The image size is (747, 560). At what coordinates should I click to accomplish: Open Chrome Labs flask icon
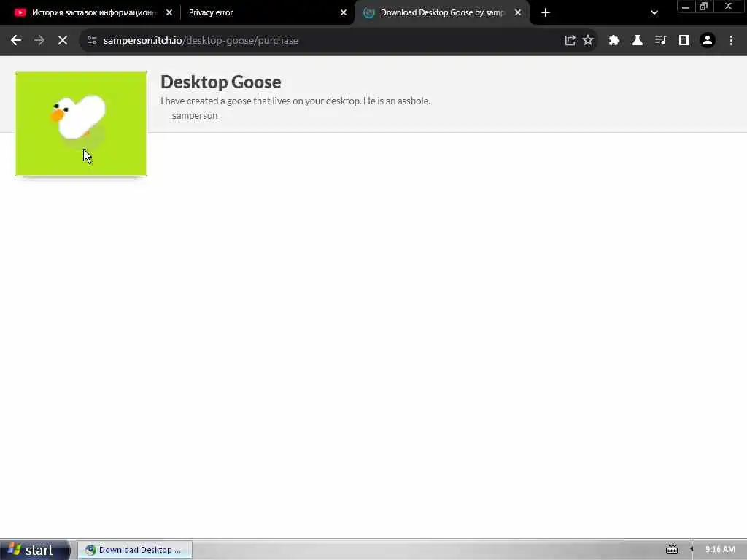637,41
